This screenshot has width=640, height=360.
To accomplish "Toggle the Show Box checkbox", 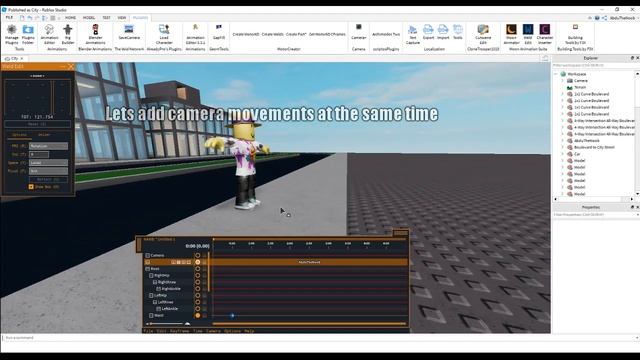I will [31, 187].
